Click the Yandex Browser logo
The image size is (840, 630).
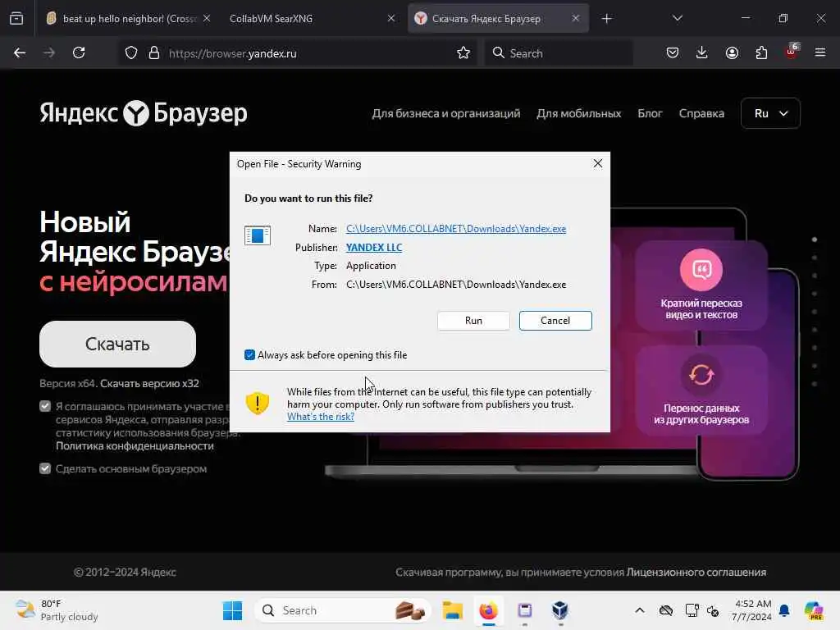(144, 113)
